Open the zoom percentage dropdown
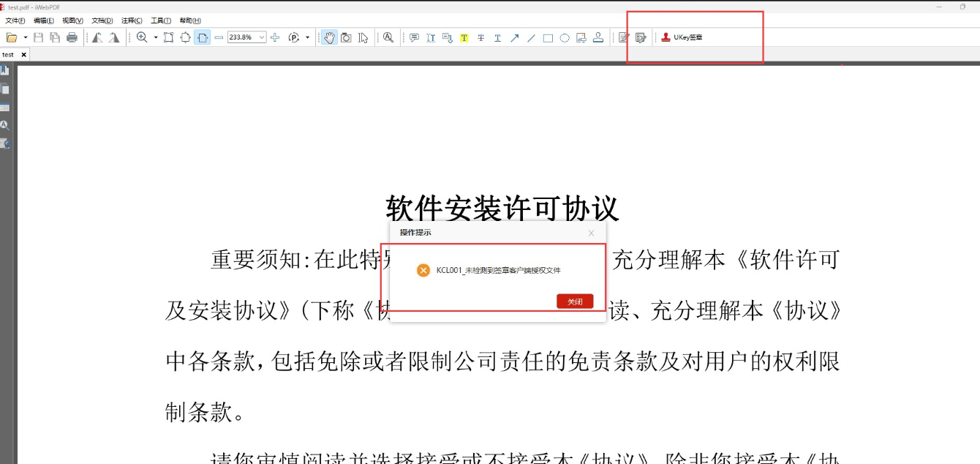 pos(262,37)
